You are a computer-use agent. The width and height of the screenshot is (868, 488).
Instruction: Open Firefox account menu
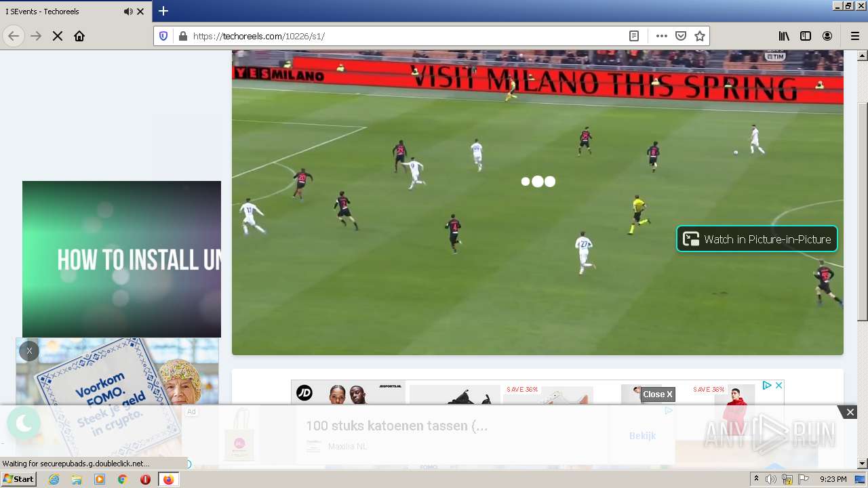point(827,36)
